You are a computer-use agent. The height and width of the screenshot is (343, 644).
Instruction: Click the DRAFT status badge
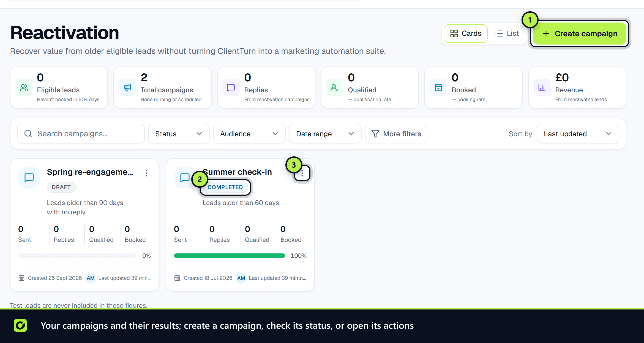tap(61, 187)
